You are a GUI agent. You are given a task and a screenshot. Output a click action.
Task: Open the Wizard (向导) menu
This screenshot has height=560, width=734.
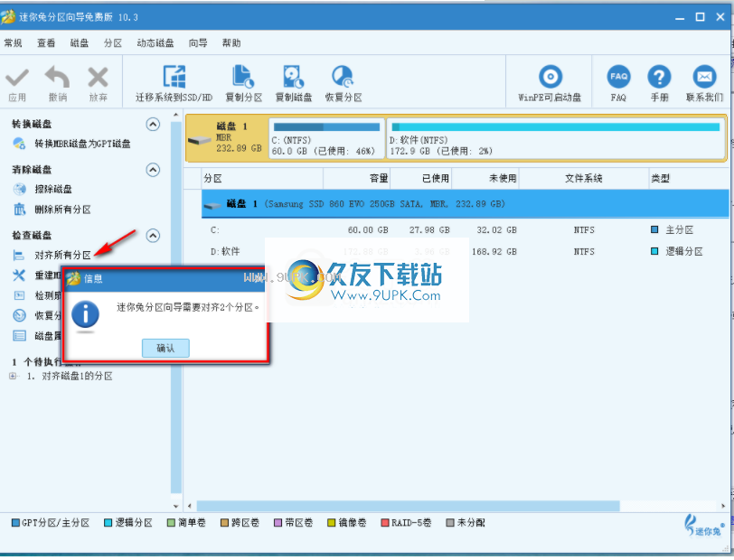(x=198, y=43)
